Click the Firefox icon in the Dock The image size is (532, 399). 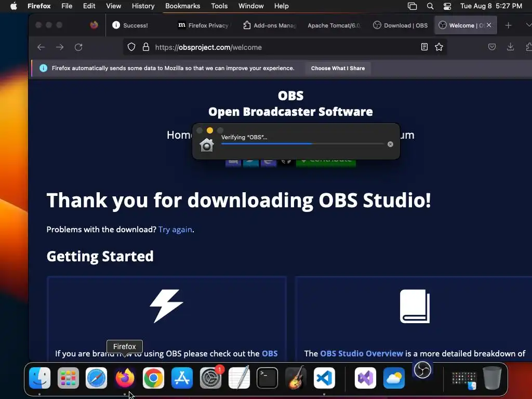pyautogui.click(x=125, y=378)
